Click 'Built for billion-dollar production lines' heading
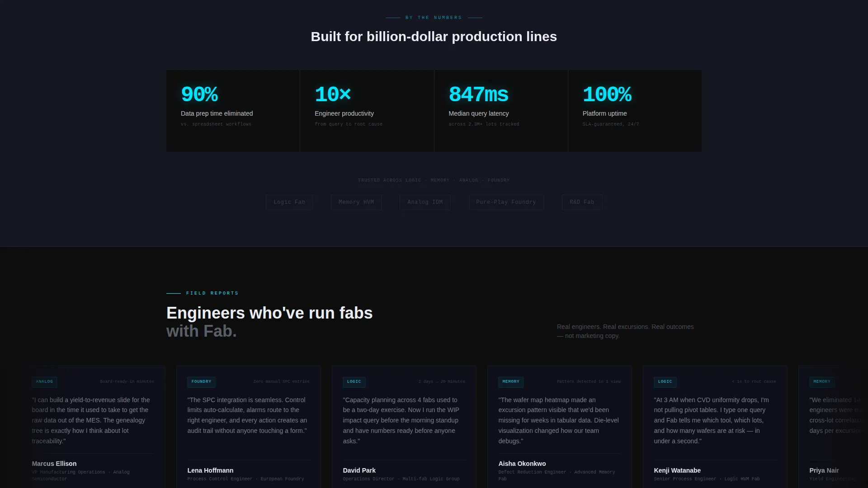 click(434, 37)
